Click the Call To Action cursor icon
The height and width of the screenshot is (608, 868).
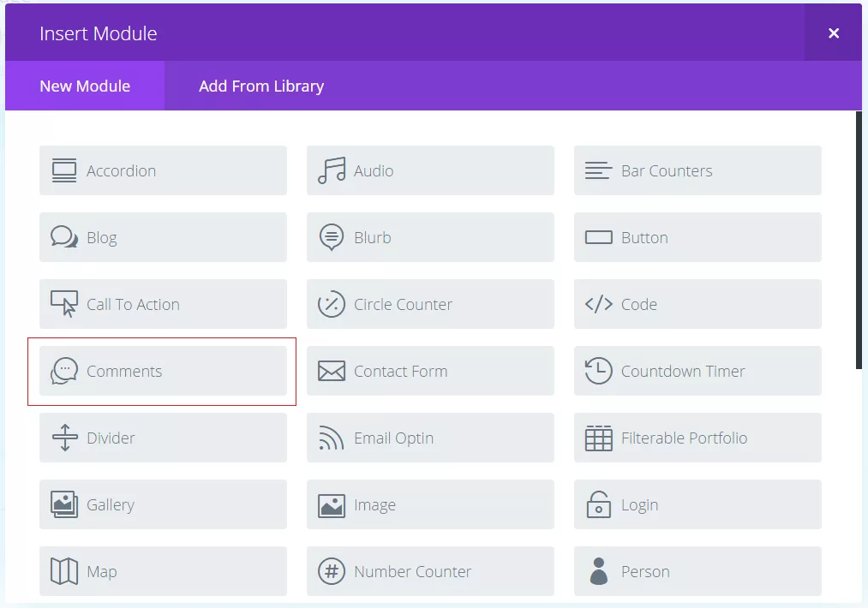64,304
